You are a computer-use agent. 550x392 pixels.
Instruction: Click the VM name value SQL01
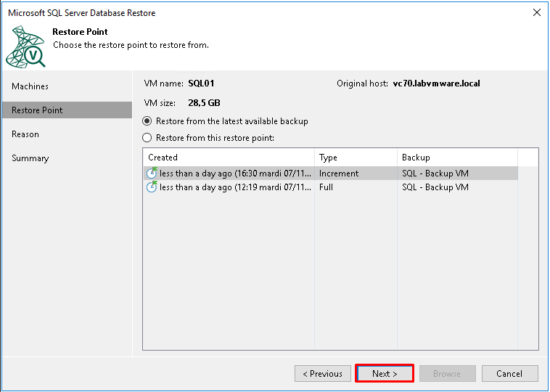coord(201,83)
